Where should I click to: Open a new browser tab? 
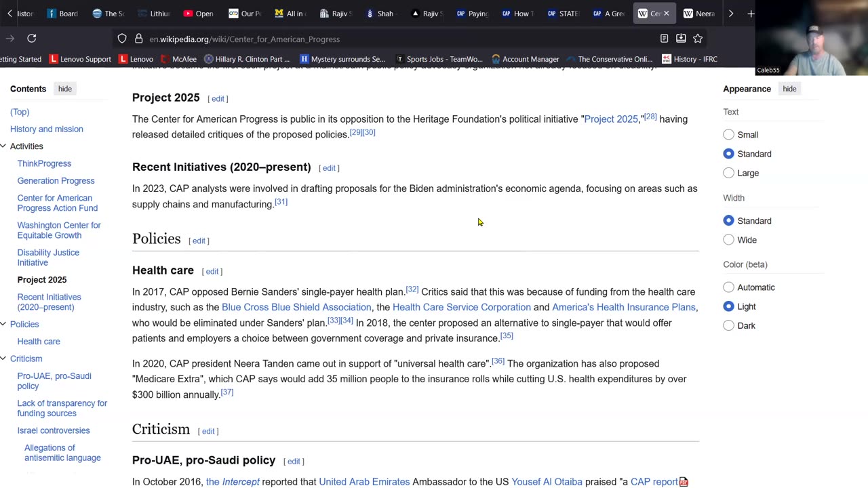point(751,14)
